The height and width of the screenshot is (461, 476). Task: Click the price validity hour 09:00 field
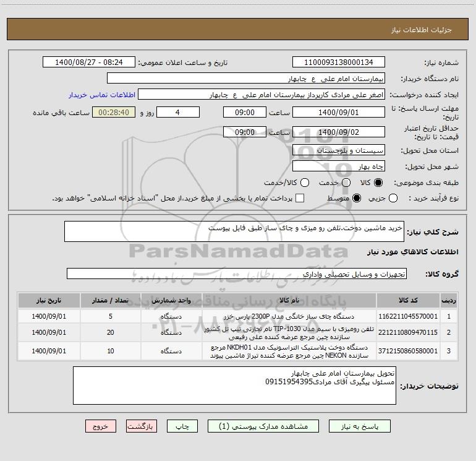point(245,132)
